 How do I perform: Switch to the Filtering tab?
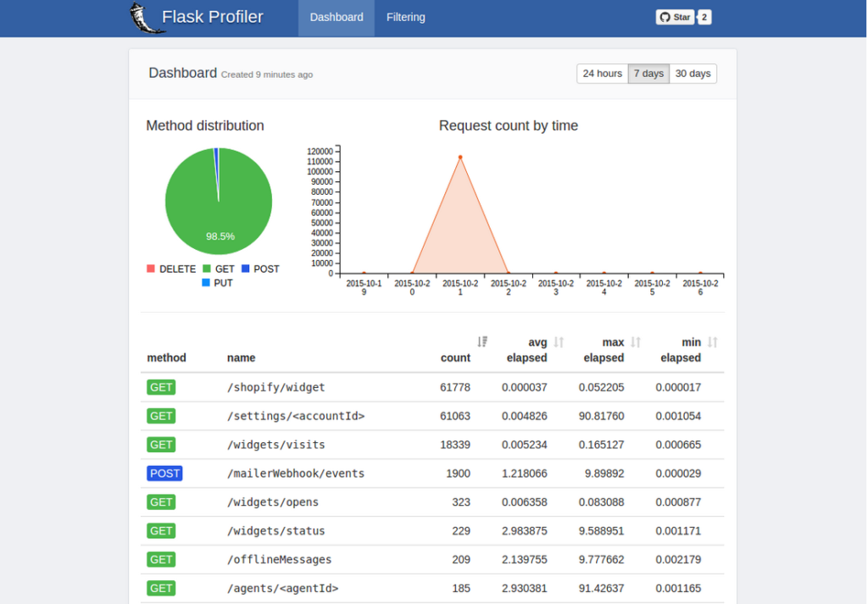point(405,16)
